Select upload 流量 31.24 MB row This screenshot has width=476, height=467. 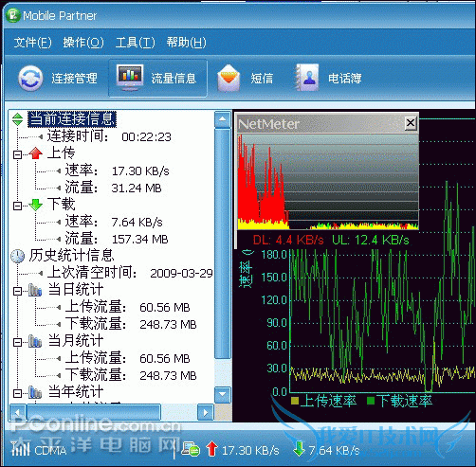tap(113, 188)
